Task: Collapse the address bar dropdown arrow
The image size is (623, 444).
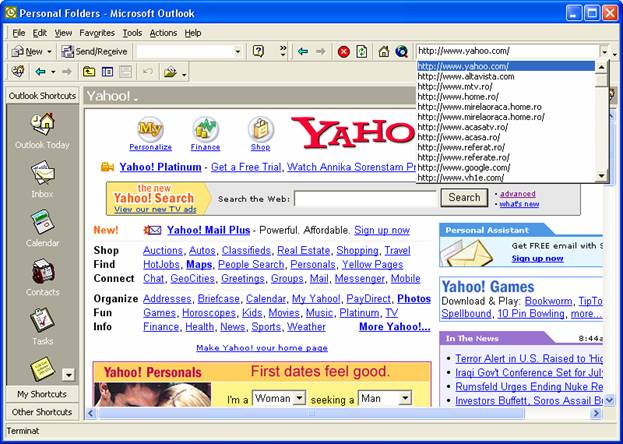Action: pyautogui.click(x=604, y=51)
